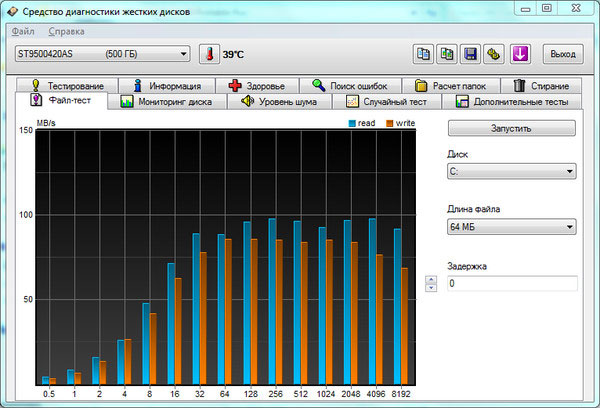Open the Длина файла 64 МБ dropdown

pos(512,227)
